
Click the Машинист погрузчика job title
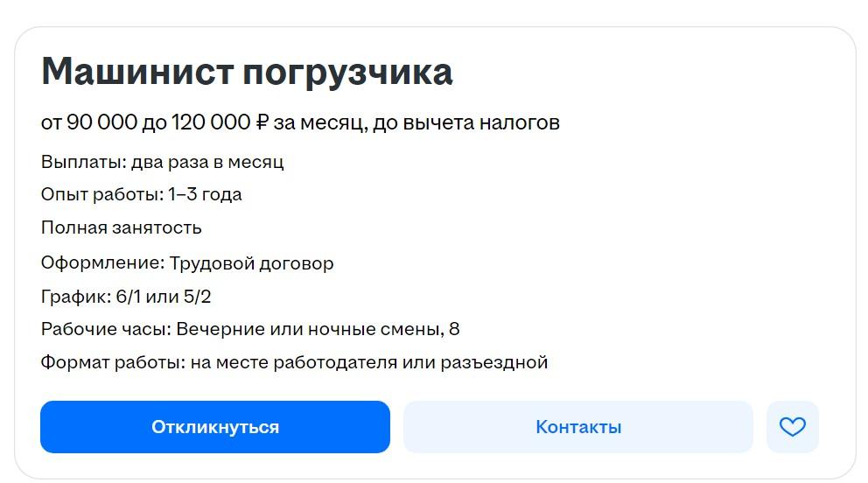(x=247, y=72)
